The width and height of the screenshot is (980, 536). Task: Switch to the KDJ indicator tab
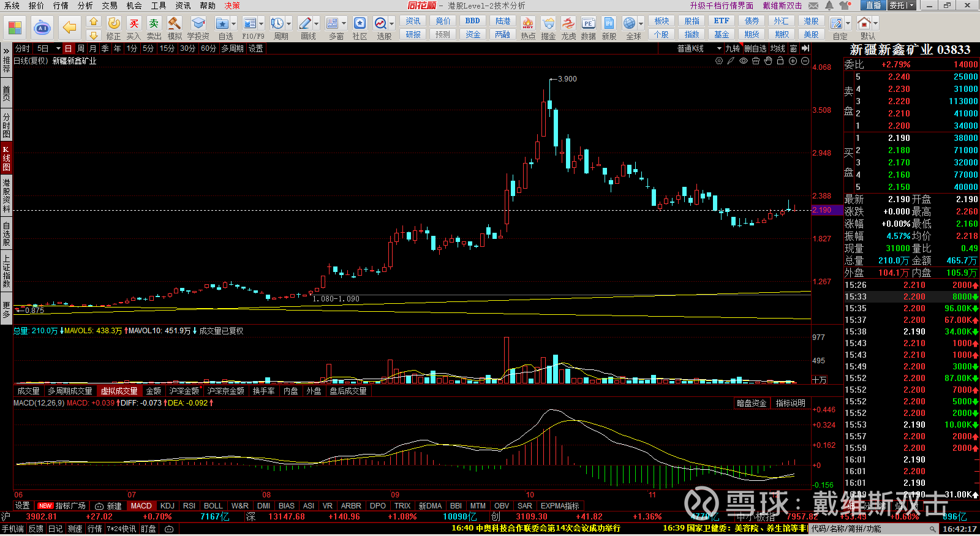[167, 506]
